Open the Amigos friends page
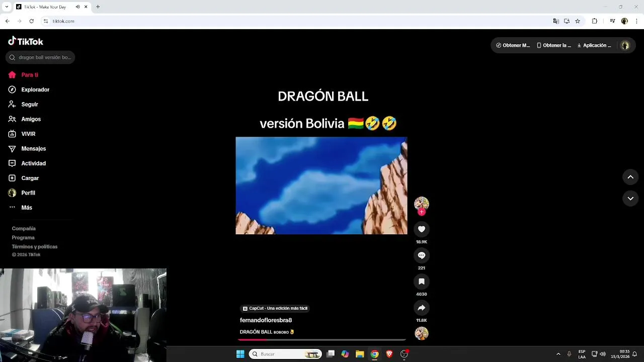Image resolution: width=644 pixels, height=362 pixels. [25, 119]
